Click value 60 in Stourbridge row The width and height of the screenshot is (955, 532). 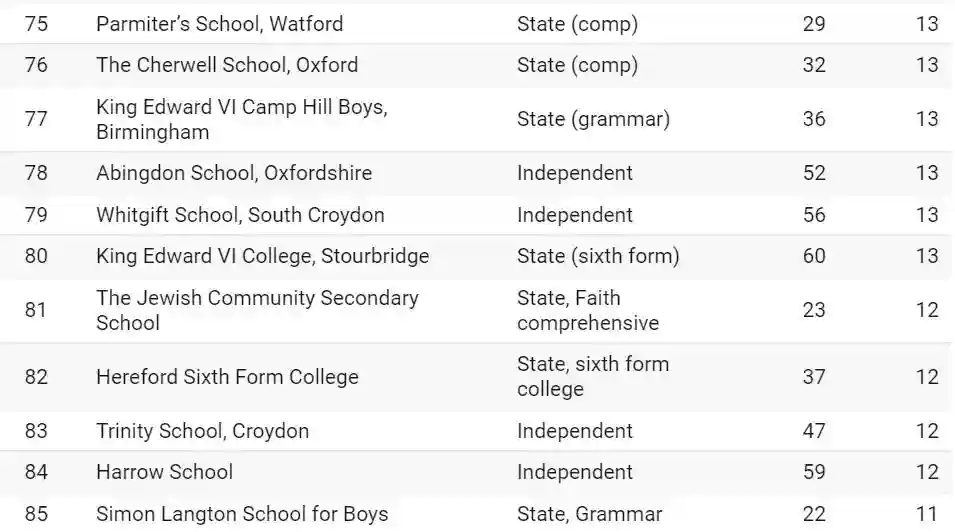[814, 256]
